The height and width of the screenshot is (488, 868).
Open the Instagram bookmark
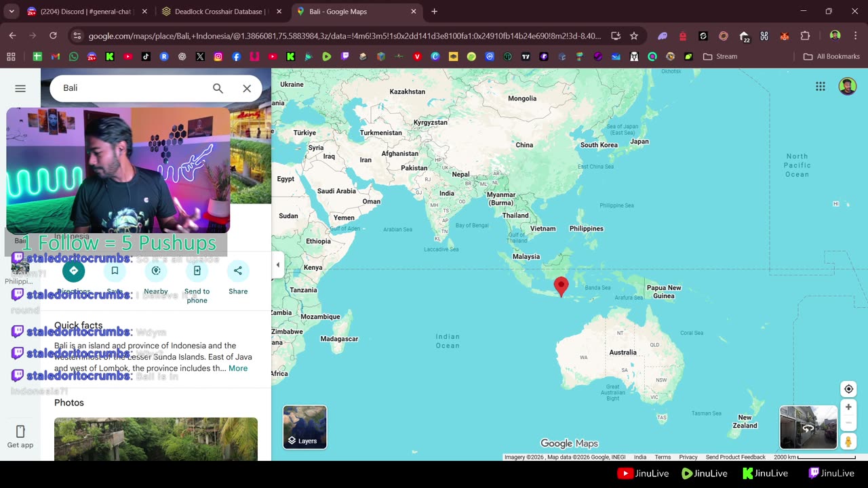pos(218,56)
